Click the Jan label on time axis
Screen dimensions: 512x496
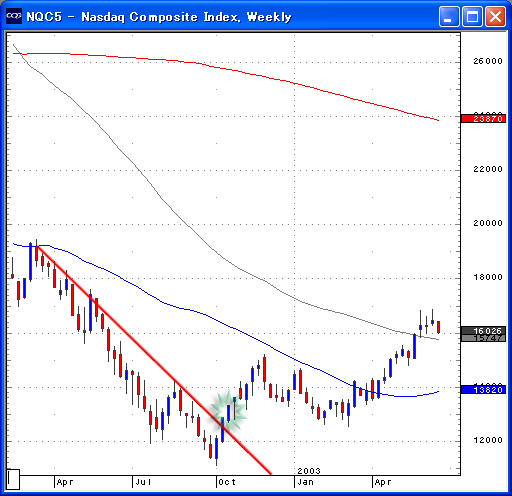[x=305, y=482]
